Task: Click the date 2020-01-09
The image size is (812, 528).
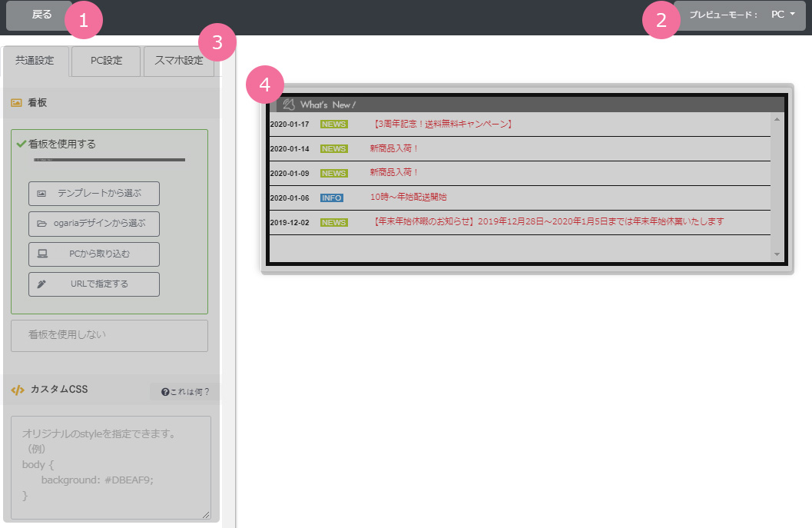Action: 290,173
